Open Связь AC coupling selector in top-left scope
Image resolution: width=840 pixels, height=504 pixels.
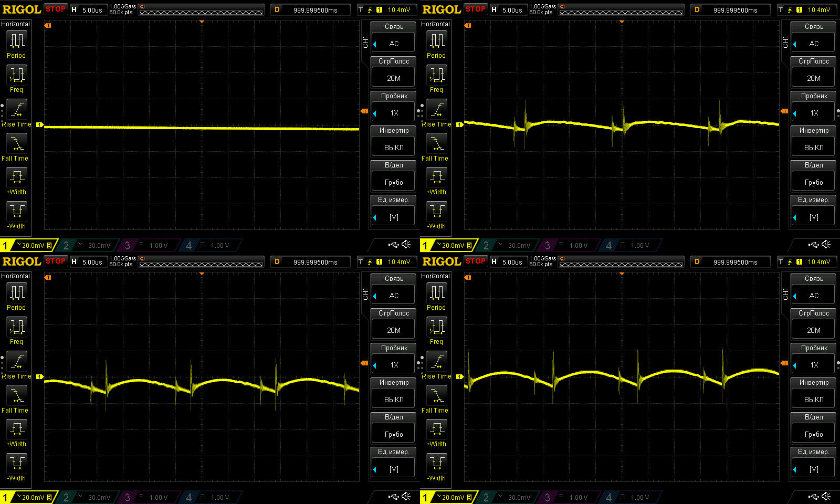tap(394, 44)
